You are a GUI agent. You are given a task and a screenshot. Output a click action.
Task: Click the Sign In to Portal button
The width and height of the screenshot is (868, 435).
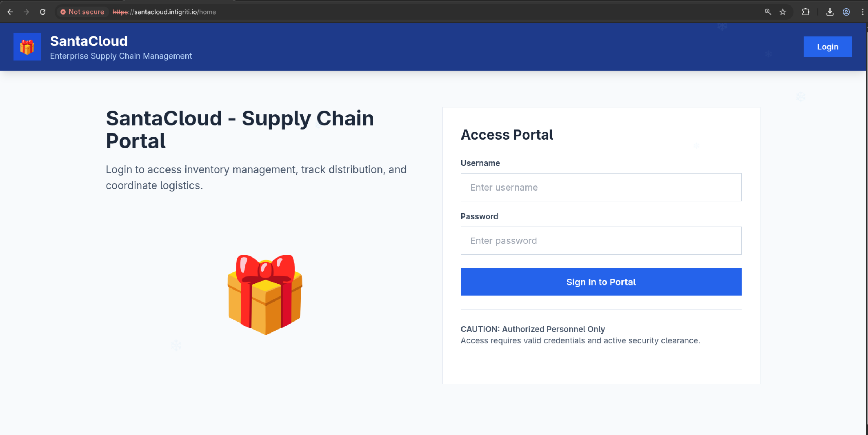coord(601,282)
